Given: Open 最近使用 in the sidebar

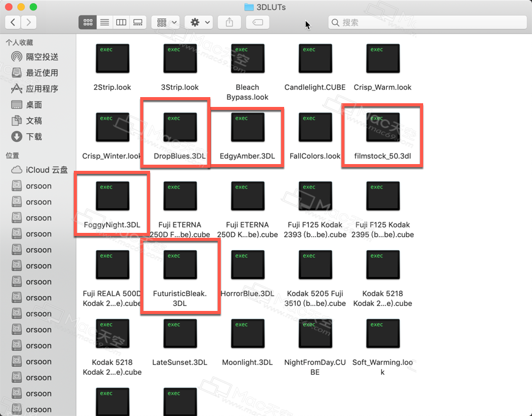Looking at the screenshot, I should (34, 73).
